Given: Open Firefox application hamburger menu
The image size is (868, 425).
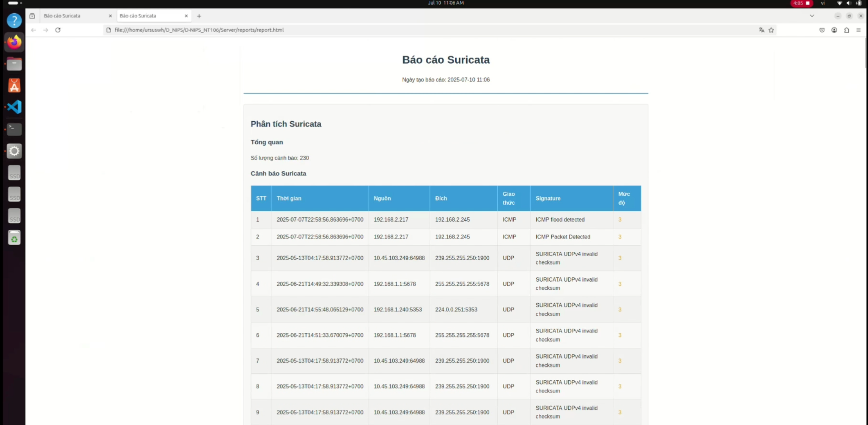Looking at the screenshot, I should coord(859,30).
